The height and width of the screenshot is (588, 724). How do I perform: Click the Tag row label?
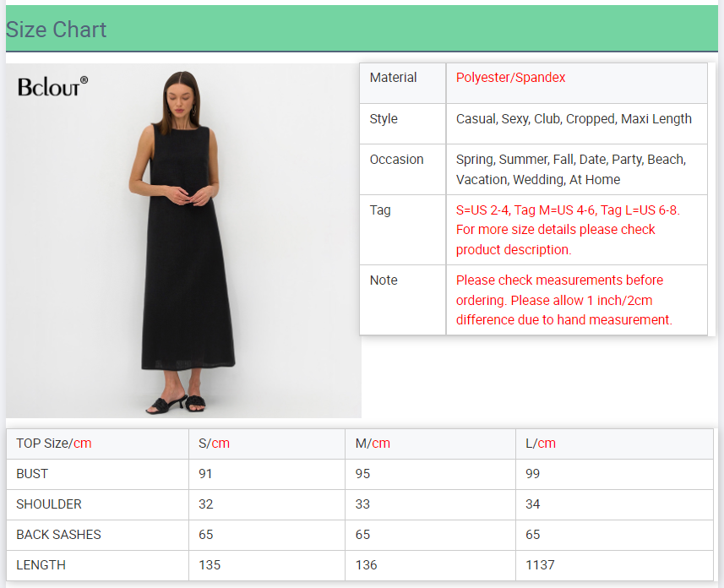(x=380, y=210)
